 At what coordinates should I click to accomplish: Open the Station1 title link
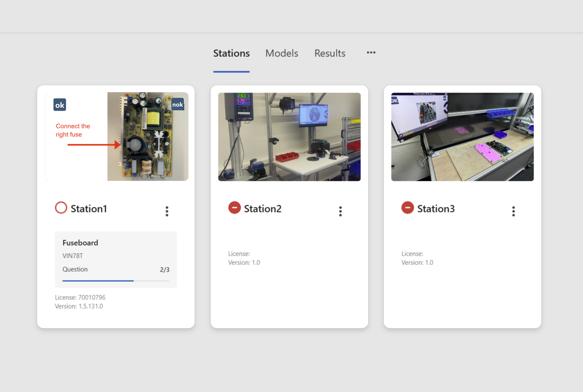(89, 209)
